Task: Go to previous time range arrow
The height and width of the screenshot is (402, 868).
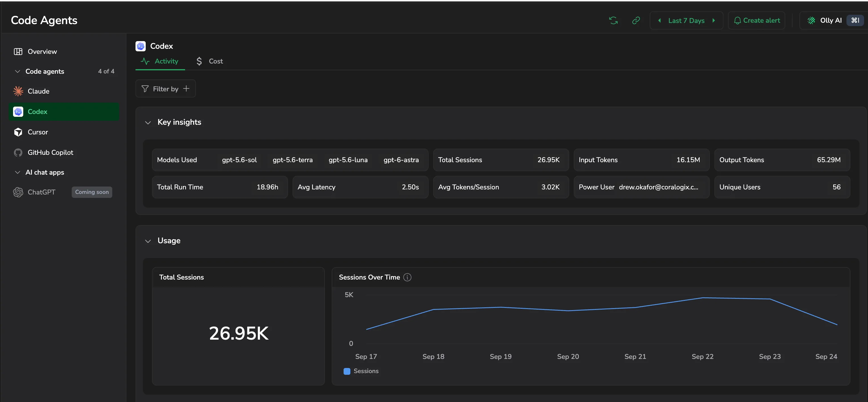Action: tap(659, 21)
